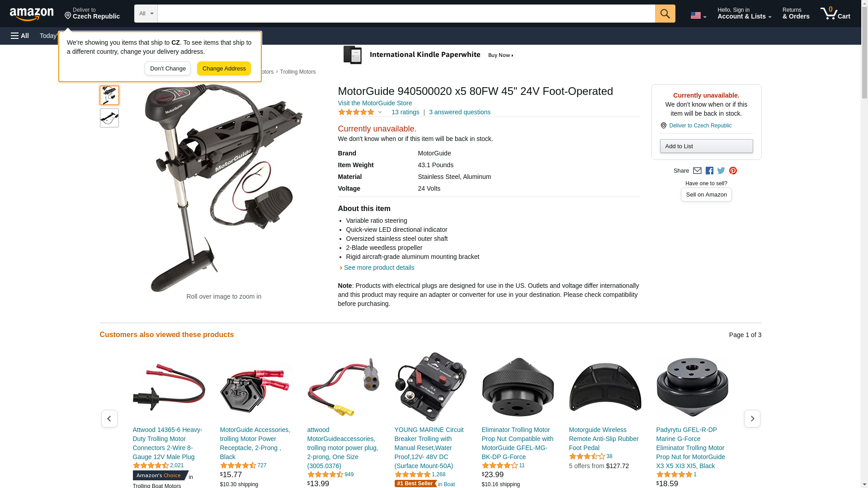Share product via email icon
This screenshot has width=868, height=488.
coord(697,171)
